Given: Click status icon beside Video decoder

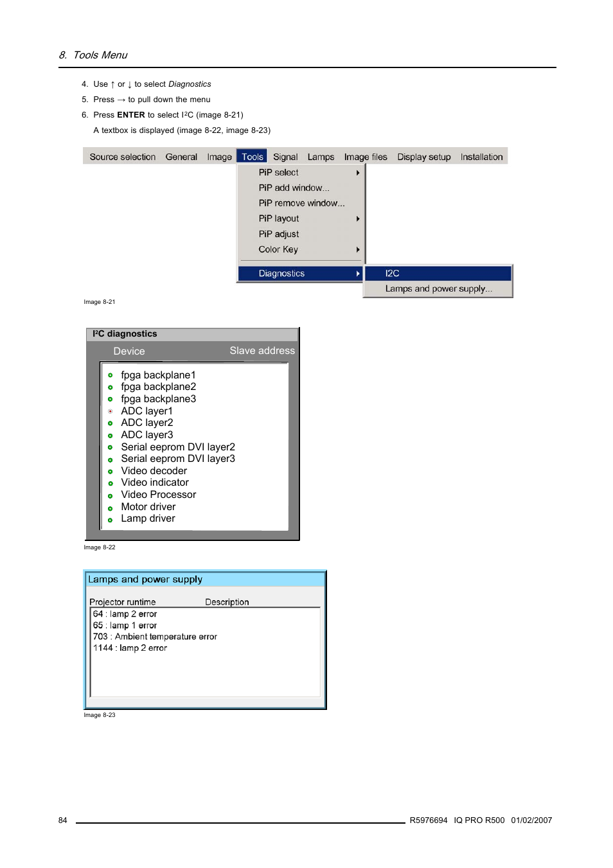Looking at the screenshot, I should coord(110,472).
